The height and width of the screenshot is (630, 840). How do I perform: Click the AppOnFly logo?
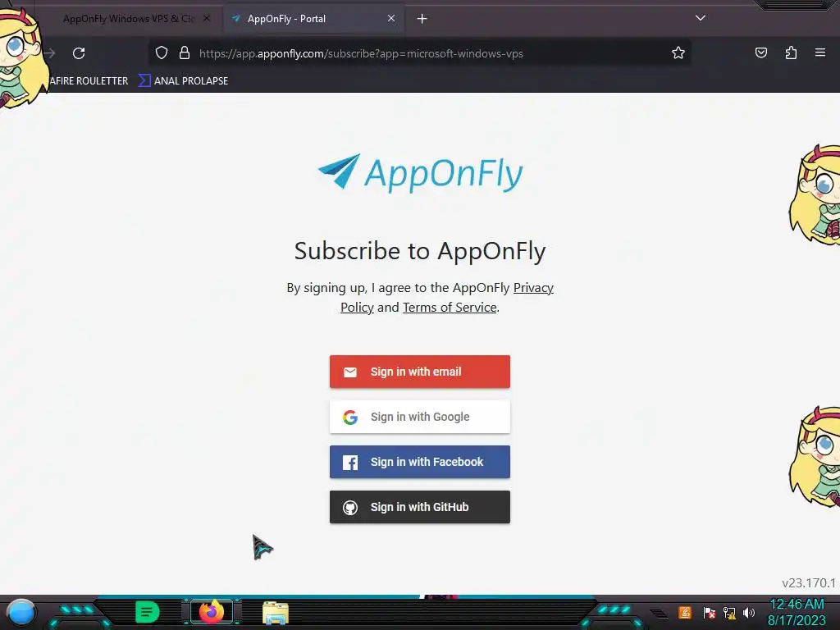pyautogui.click(x=420, y=172)
